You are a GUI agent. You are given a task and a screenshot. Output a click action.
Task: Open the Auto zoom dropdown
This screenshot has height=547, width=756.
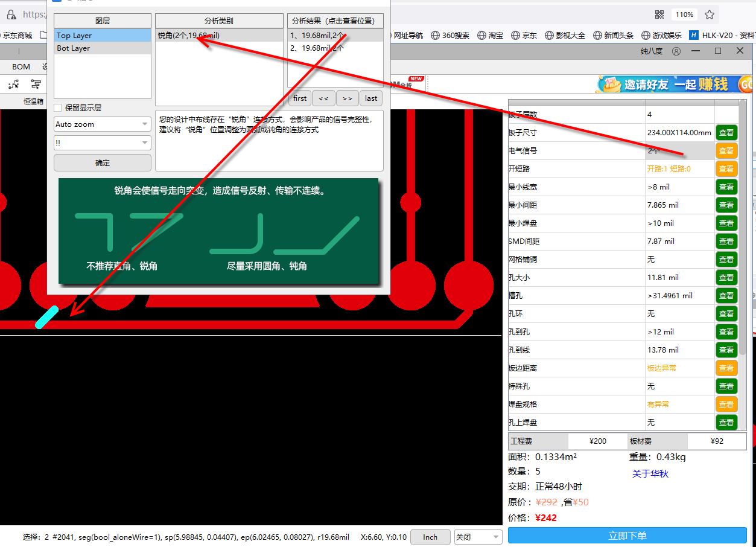click(103, 124)
